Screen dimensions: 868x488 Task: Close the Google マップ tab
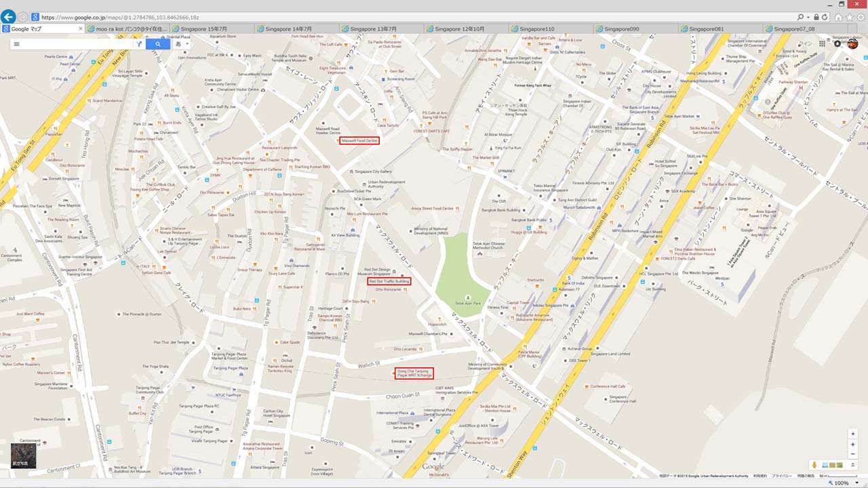point(81,29)
